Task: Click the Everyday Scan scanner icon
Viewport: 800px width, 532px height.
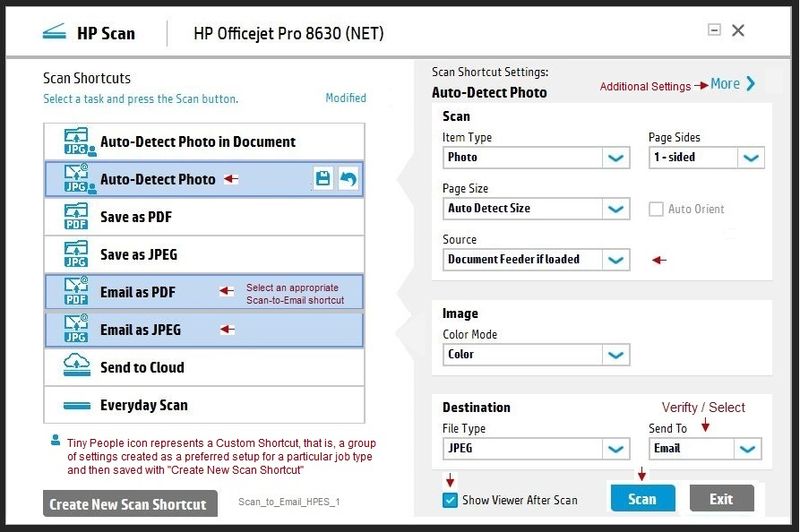Action: click(77, 405)
